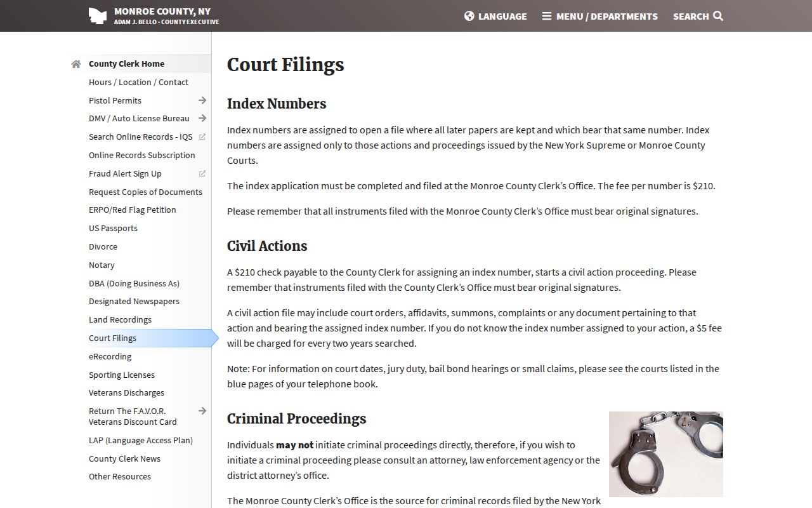Open Veterans Discharges page
Image resolution: width=812 pixels, height=508 pixels.
[126, 393]
